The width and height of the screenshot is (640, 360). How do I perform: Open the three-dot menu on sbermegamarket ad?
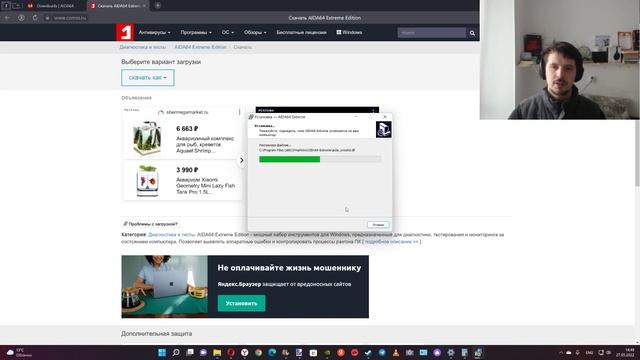239,112
